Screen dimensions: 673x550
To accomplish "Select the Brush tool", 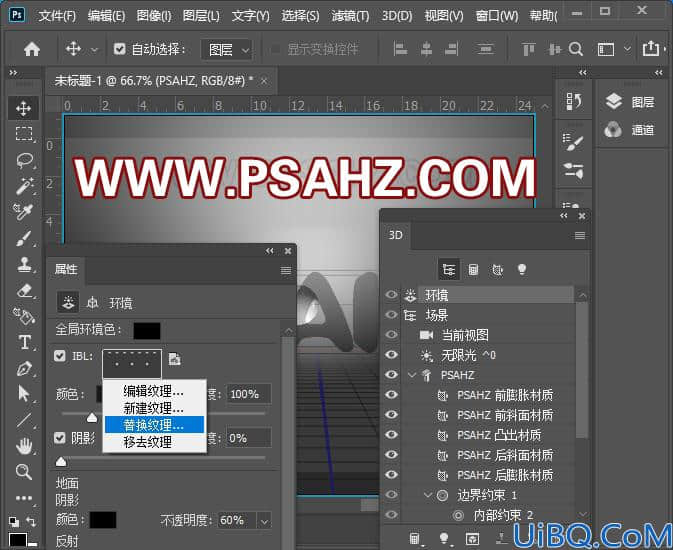I will [x=24, y=238].
